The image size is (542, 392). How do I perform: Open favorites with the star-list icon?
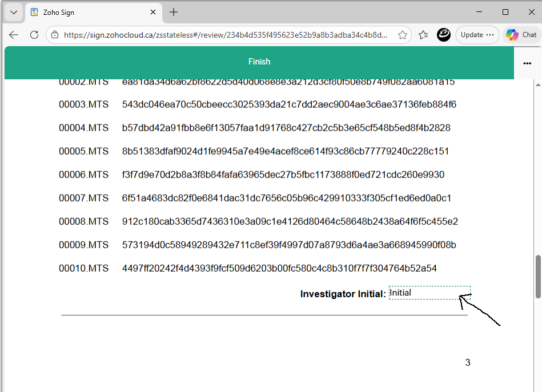pyautogui.click(x=423, y=35)
